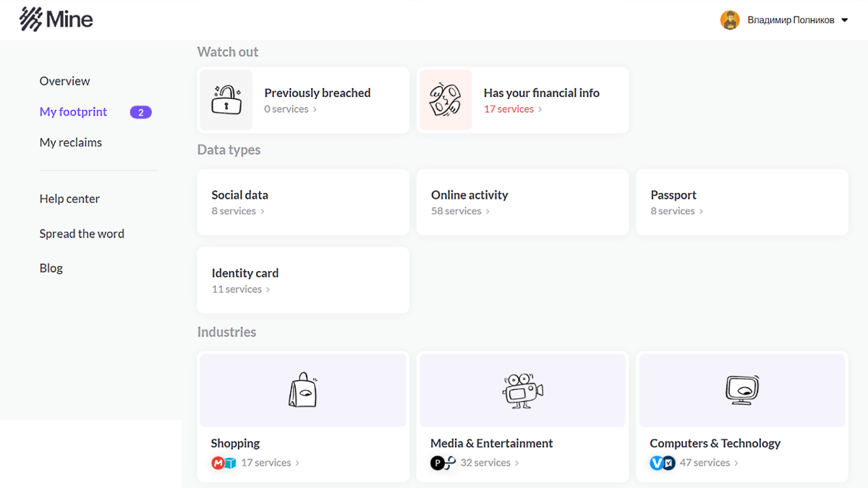Screen dimensions: 868x488
Task: Open the monitor Computers & Technology icon
Action: pyautogui.click(x=742, y=390)
